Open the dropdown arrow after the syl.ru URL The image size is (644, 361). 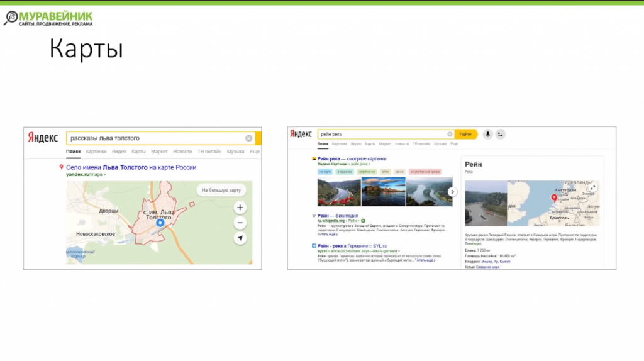pyautogui.click(x=399, y=252)
